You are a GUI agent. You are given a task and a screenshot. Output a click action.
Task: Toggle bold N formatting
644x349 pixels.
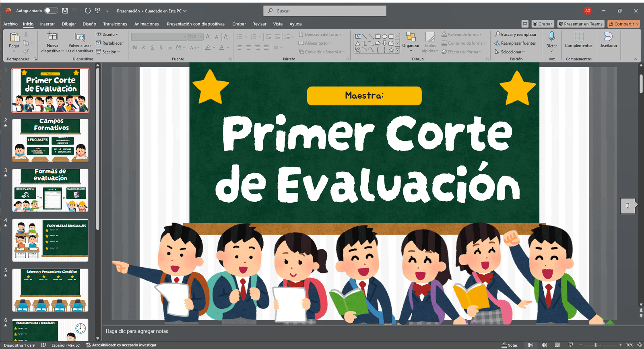pyautogui.click(x=135, y=47)
